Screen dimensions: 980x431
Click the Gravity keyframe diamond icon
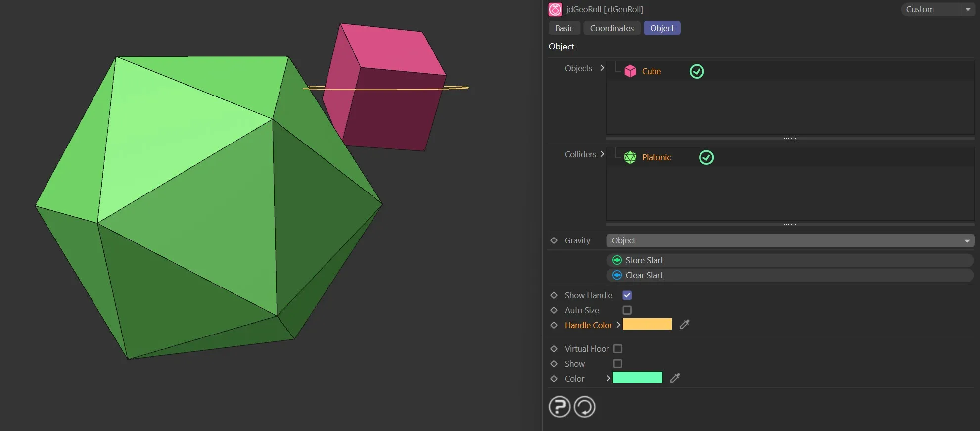[554, 240]
